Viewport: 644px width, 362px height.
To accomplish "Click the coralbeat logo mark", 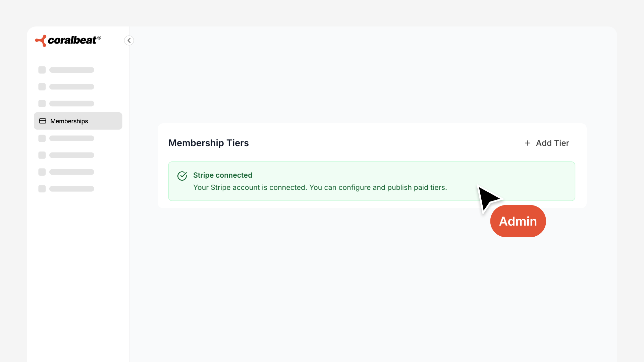I will [x=41, y=41].
